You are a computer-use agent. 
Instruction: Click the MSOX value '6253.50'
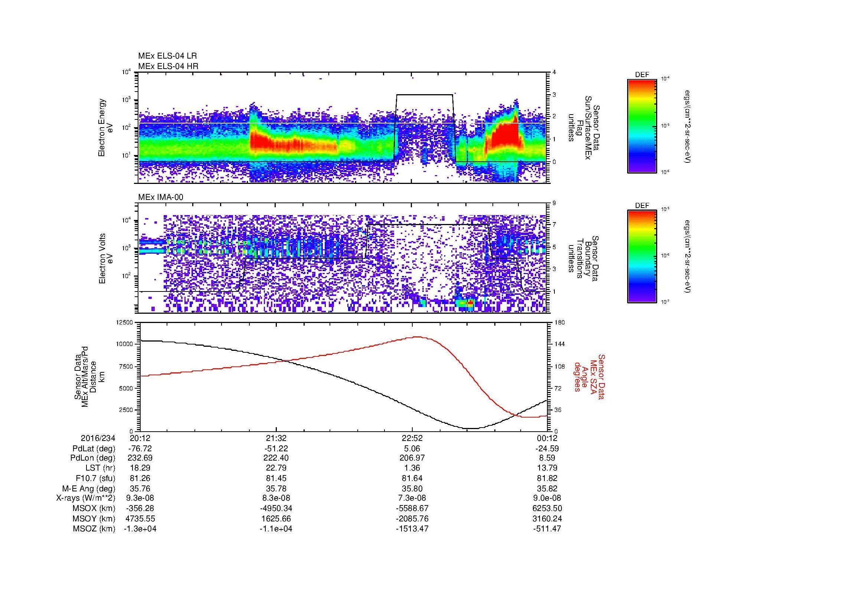(x=547, y=508)
